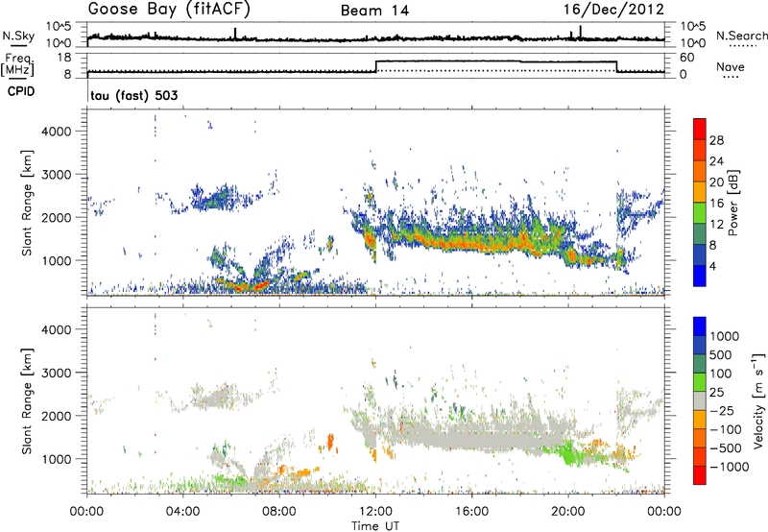Pick the teal 8–12 dB colorbar segment

click(700, 234)
